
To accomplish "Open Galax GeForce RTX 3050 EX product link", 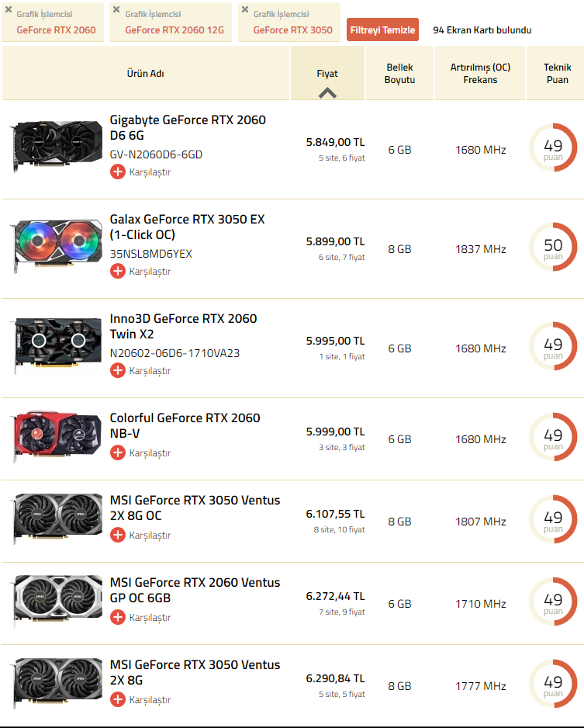I will (x=187, y=227).
